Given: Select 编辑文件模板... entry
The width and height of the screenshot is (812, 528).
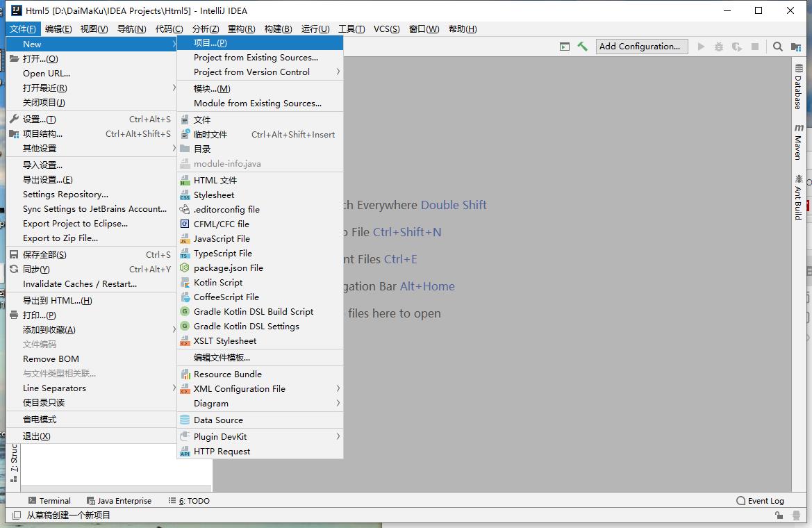Looking at the screenshot, I should (260, 358).
